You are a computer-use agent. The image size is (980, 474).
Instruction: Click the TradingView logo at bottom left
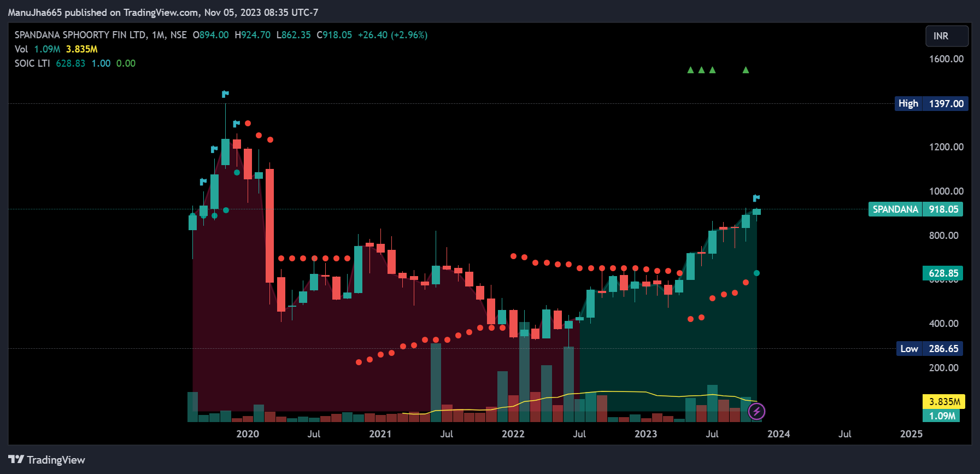46,460
